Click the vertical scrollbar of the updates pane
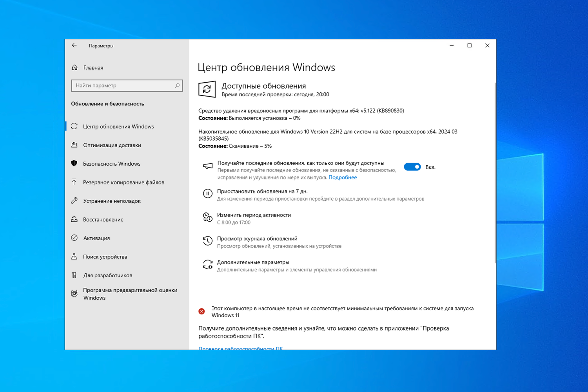The width and height of the screenshot is (588, 392). pos(495,173)
